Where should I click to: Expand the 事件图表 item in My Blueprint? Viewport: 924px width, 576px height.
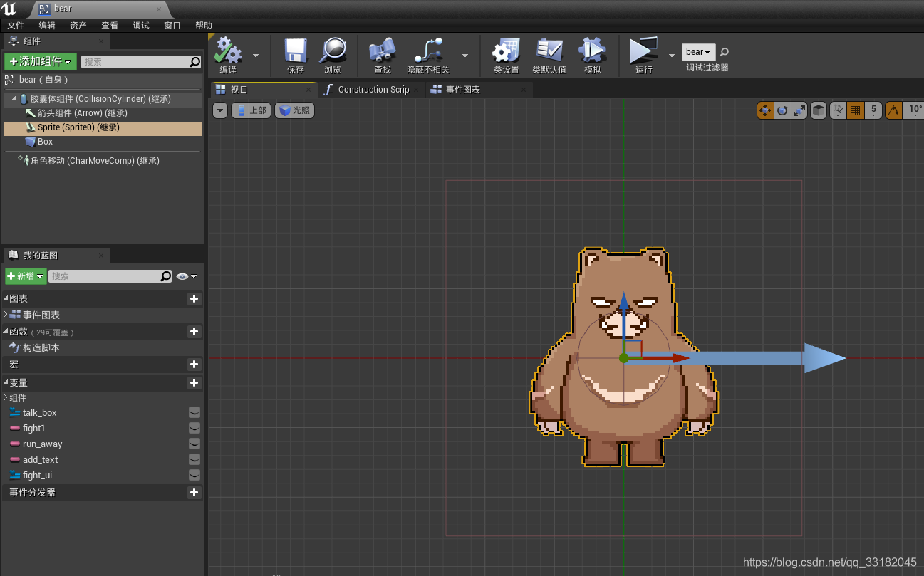[x=6, y=314]
